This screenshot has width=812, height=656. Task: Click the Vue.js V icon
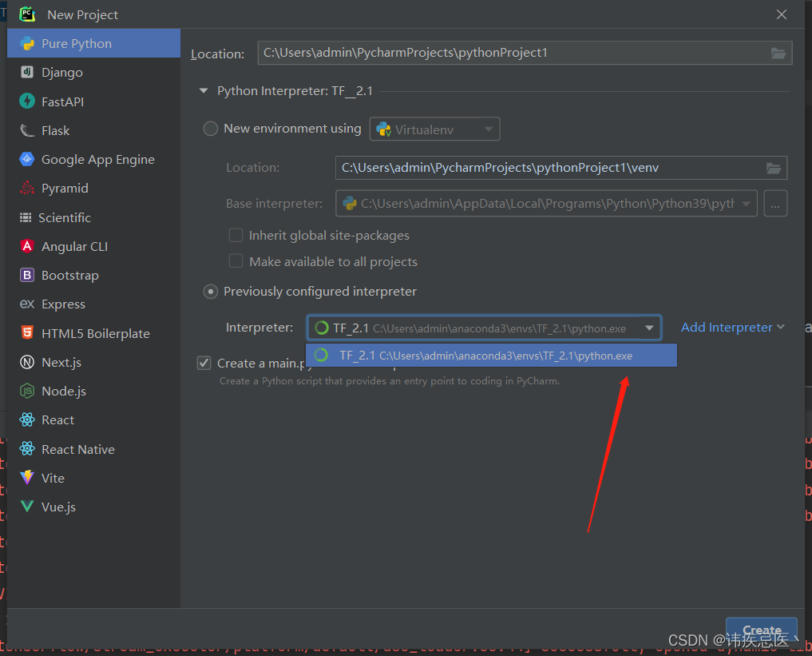[27, 507]
